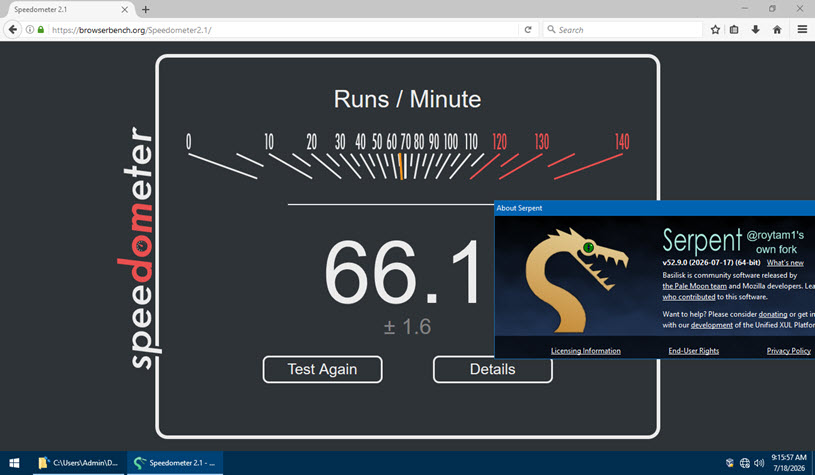Screen dimensions: 815x475
Task: Follow the development link
Action: [x=712, y=325]
